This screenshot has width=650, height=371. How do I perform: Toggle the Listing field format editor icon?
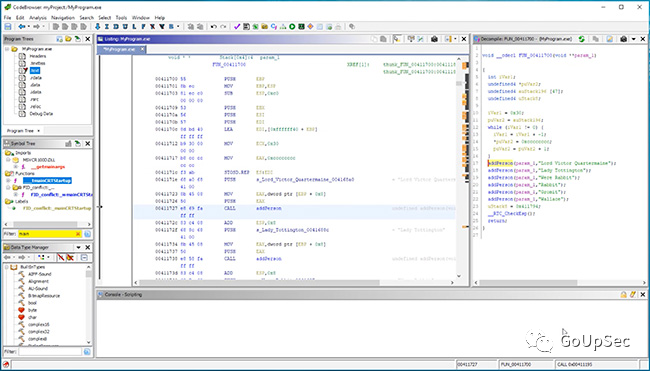pyautogui.click(x=411, y=39)
